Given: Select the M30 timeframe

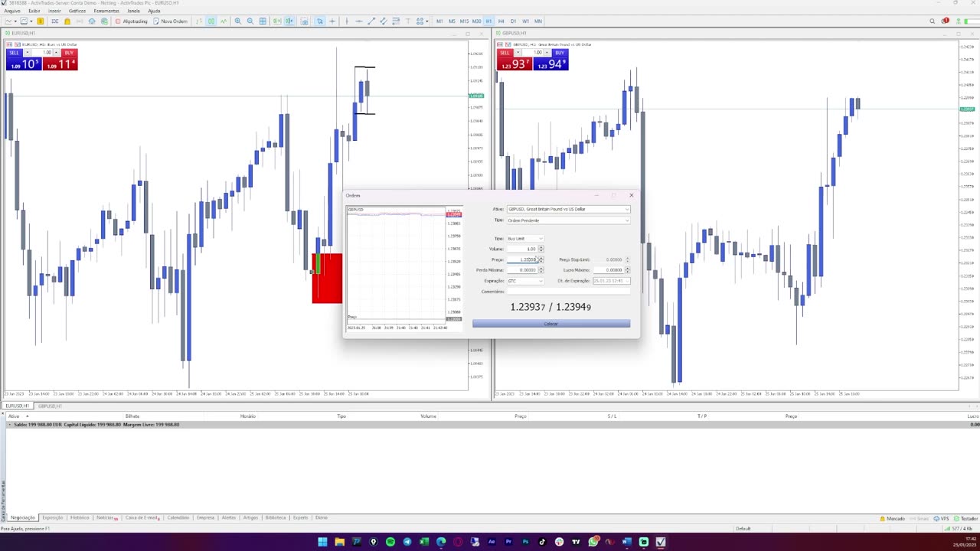Looking at the screenshot, I should click(x=476, y=21).
